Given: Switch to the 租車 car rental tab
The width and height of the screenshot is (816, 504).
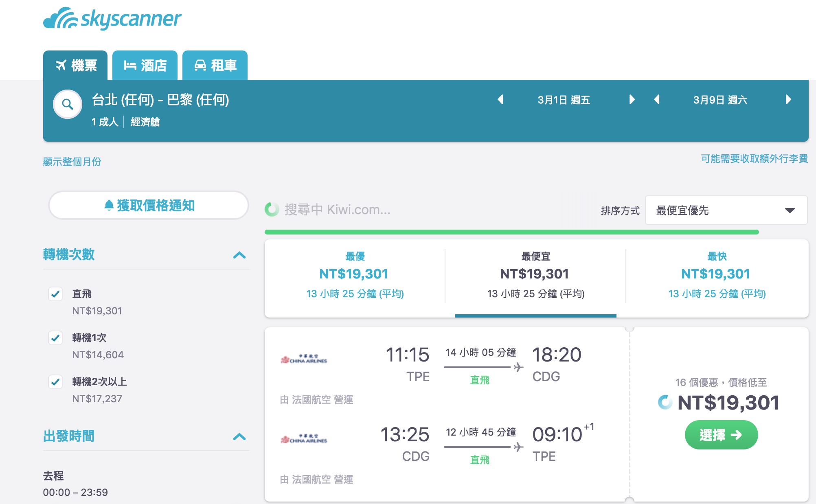Looking at the screenshot, I should point(215,65).
